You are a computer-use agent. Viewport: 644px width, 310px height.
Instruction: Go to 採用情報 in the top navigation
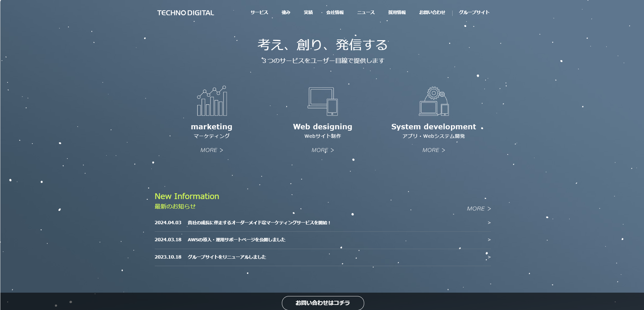[x=397, y=13]
